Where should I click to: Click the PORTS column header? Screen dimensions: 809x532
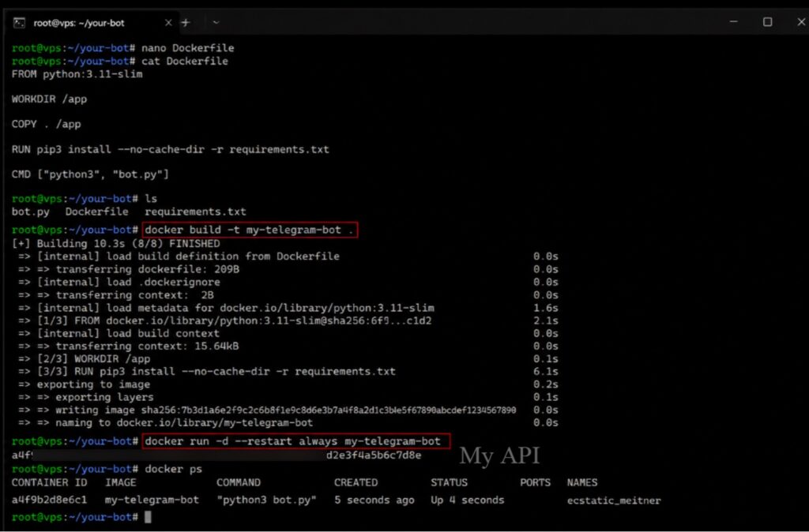pos(535,482)
